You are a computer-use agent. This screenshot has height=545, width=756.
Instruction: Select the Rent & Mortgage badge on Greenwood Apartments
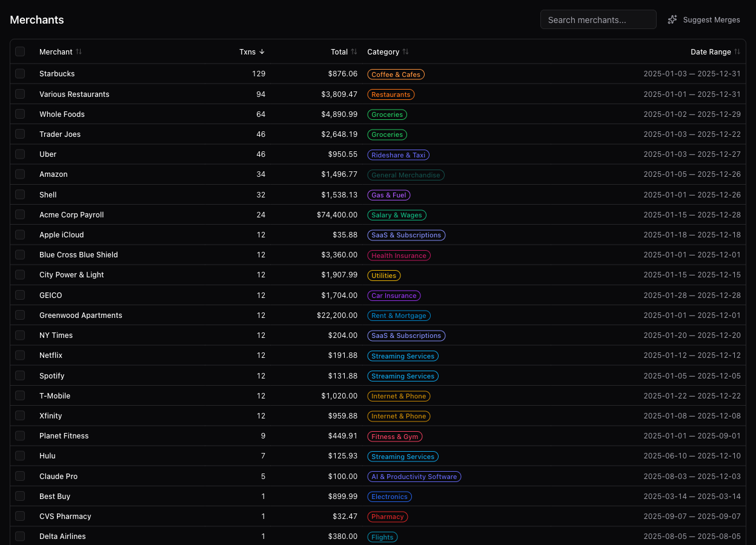point(399,315)
